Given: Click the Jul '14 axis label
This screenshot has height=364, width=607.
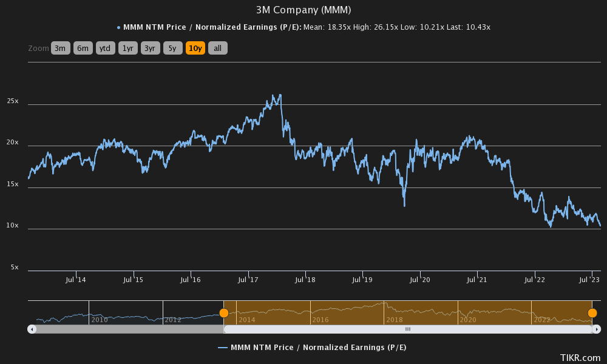Looking at the screenshot, I should point(75,280).
